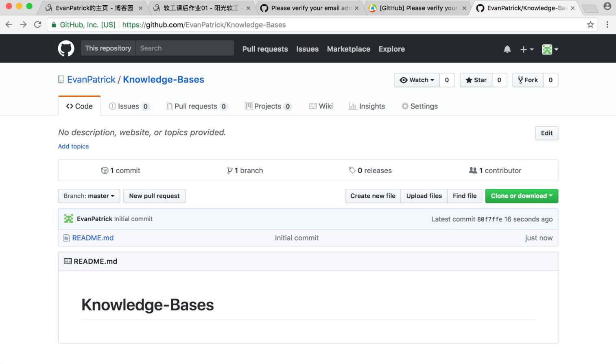
Task: Click Add topics link
Action: (x=73, y=146)
